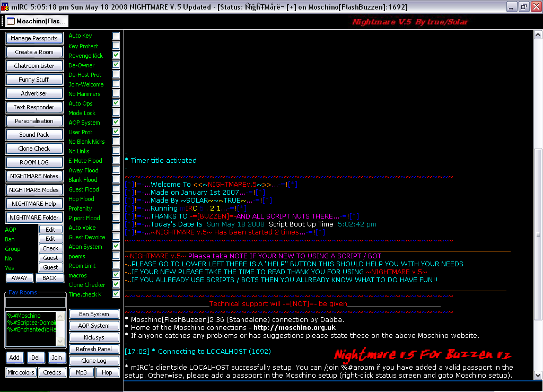Enable No Links checkbox
The image size is (543, 392).
[116, 151]
